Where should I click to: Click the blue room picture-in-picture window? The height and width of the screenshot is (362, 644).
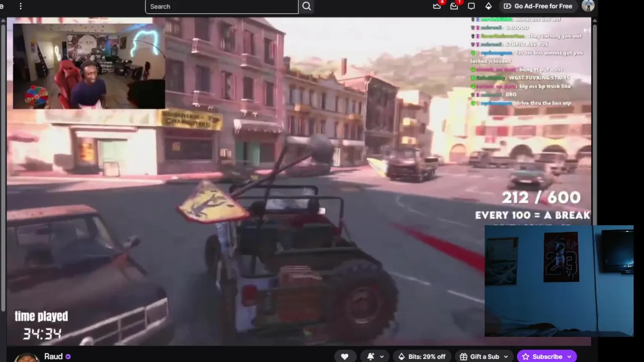[x=559, y=281]
